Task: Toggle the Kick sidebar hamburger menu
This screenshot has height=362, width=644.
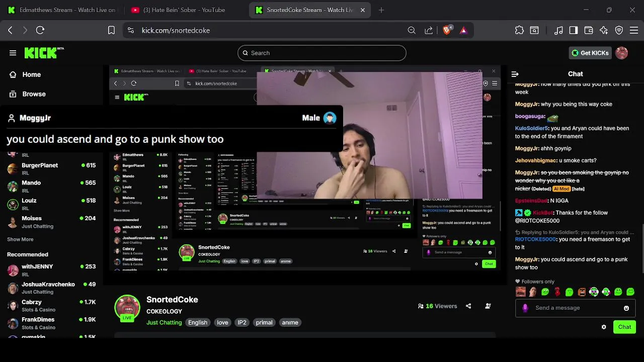Action: [13, 53]
